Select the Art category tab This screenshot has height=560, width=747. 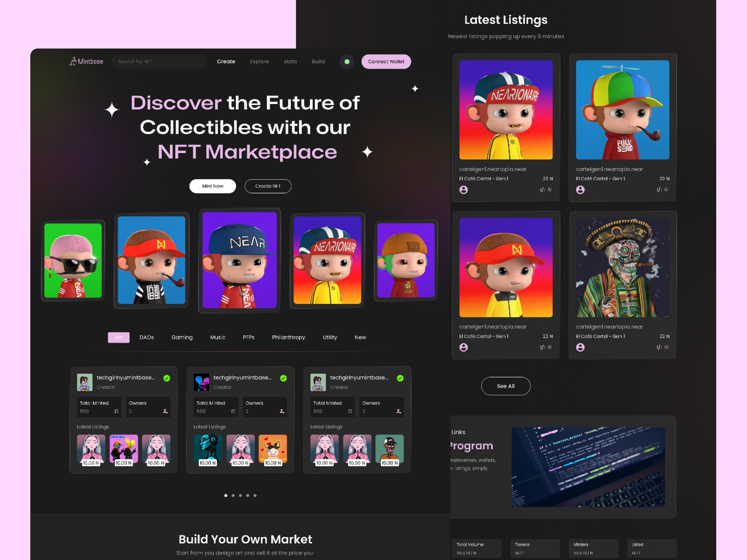coord(118,337)
